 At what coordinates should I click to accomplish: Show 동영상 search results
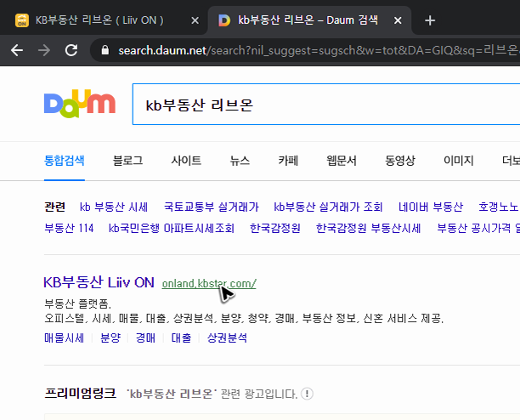[x=400, y=161]
